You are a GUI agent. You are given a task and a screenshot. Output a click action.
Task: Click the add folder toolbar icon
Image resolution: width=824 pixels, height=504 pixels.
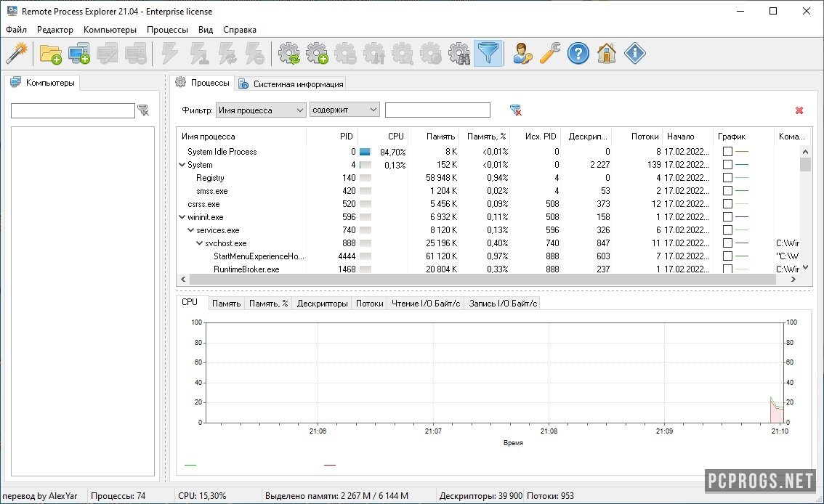click(x=50, y=54)
